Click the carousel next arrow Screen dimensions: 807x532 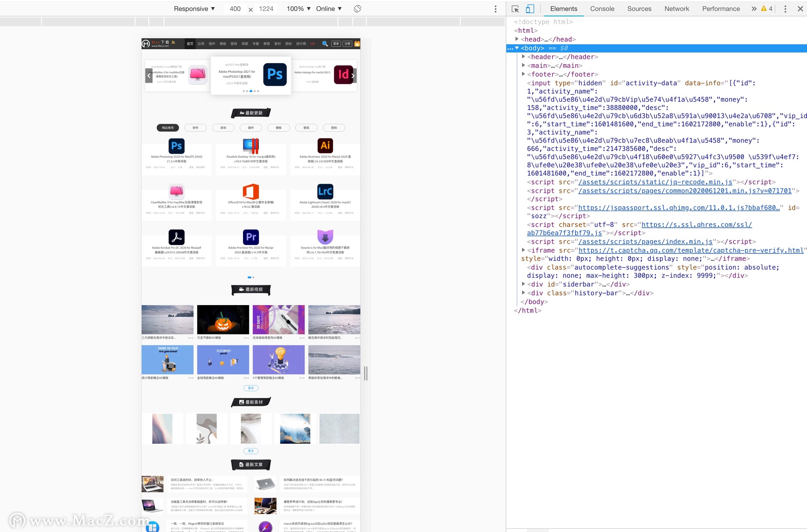click(x=353, y=76)
